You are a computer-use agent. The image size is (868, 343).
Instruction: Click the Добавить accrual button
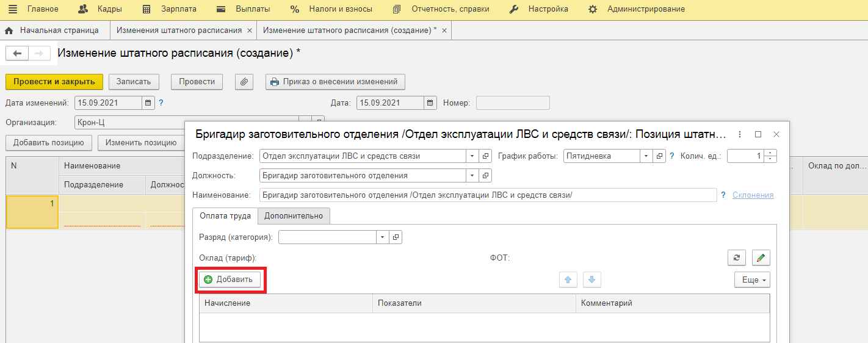pos(230,280)
